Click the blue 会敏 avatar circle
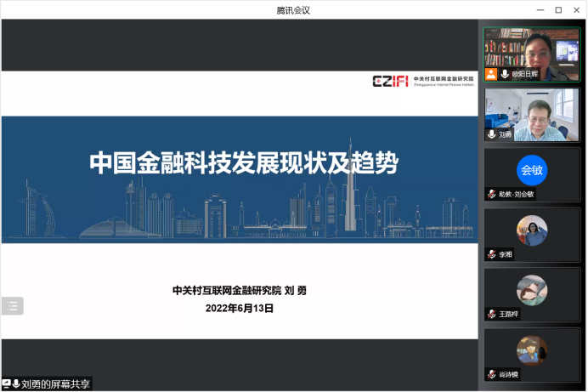This screenshot has height=392, width=588. (x=532, y=170)
